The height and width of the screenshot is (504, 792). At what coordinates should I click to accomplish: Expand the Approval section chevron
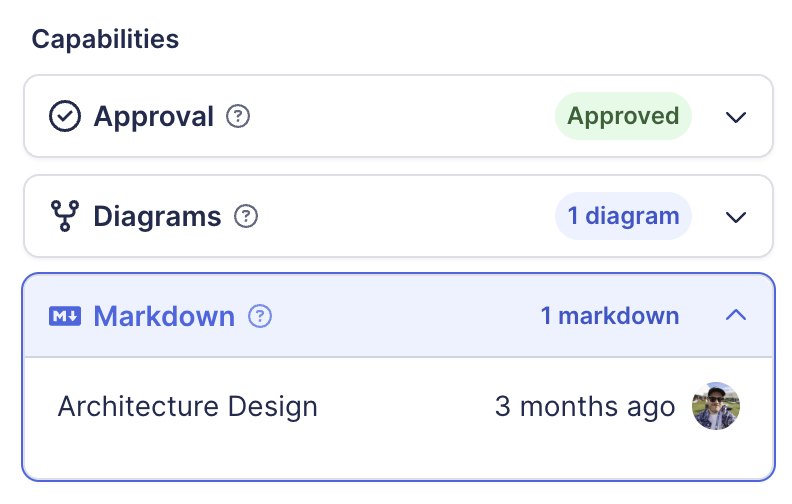click(736, 117)
